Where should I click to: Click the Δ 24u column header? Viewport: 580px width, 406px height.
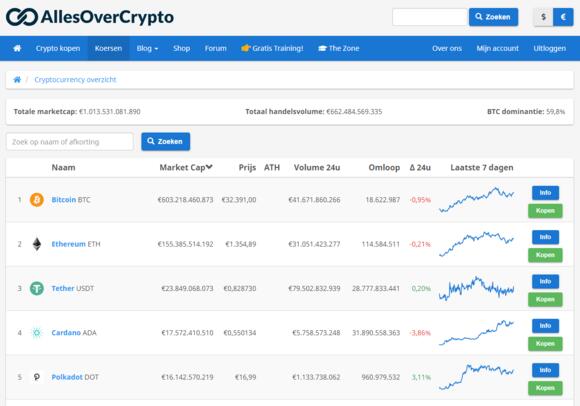pos(420,168)
